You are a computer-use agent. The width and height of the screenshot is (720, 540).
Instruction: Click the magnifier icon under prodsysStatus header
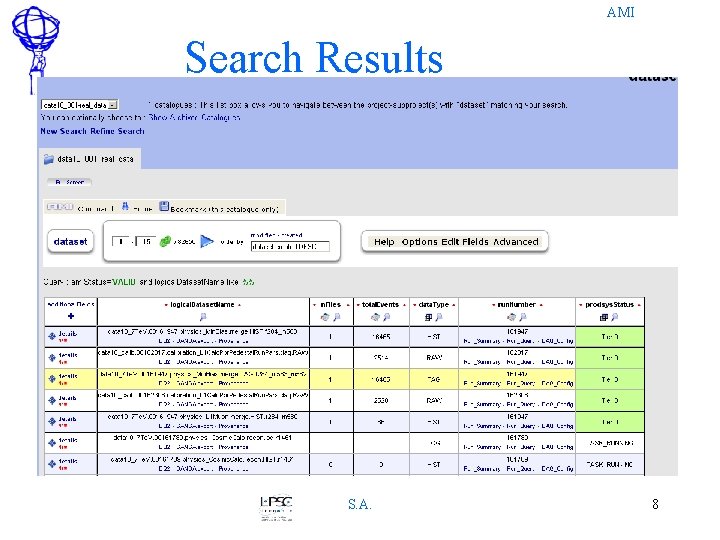615,317
